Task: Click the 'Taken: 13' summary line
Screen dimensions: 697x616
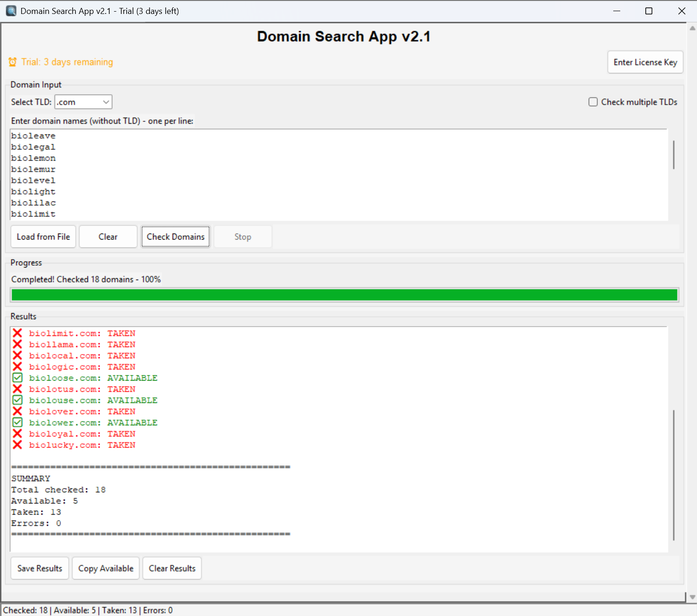Action: [x=36, y=512]
